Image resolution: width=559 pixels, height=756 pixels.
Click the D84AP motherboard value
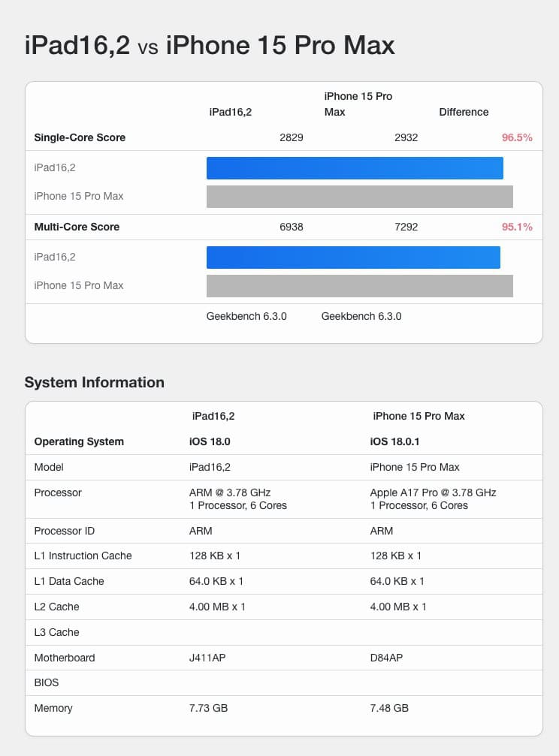[386, 658]
